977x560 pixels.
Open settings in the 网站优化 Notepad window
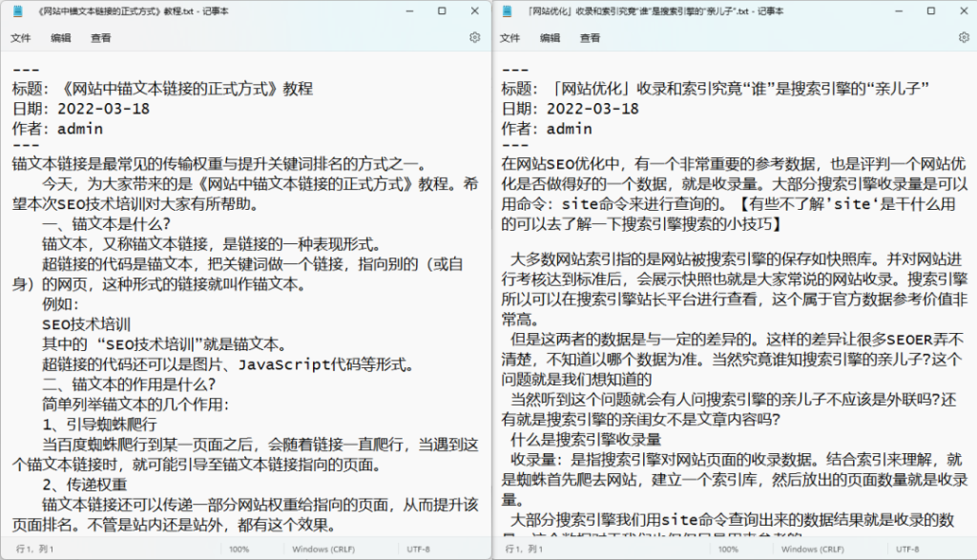(x=964, y=37)
